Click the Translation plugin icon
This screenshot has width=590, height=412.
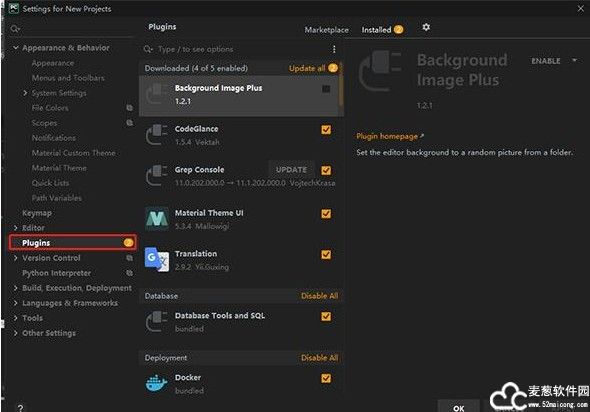pyautogui.click(x=157, y=260)
